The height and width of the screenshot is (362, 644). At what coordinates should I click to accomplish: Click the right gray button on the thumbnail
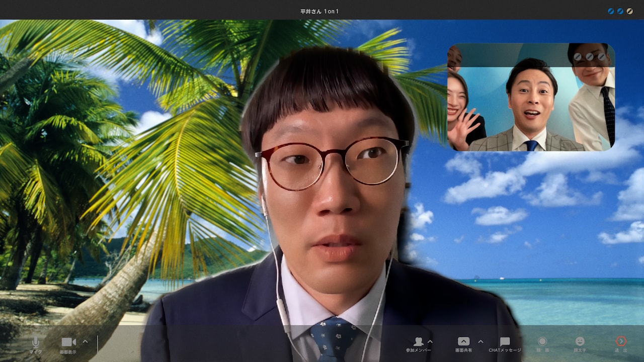602,57
